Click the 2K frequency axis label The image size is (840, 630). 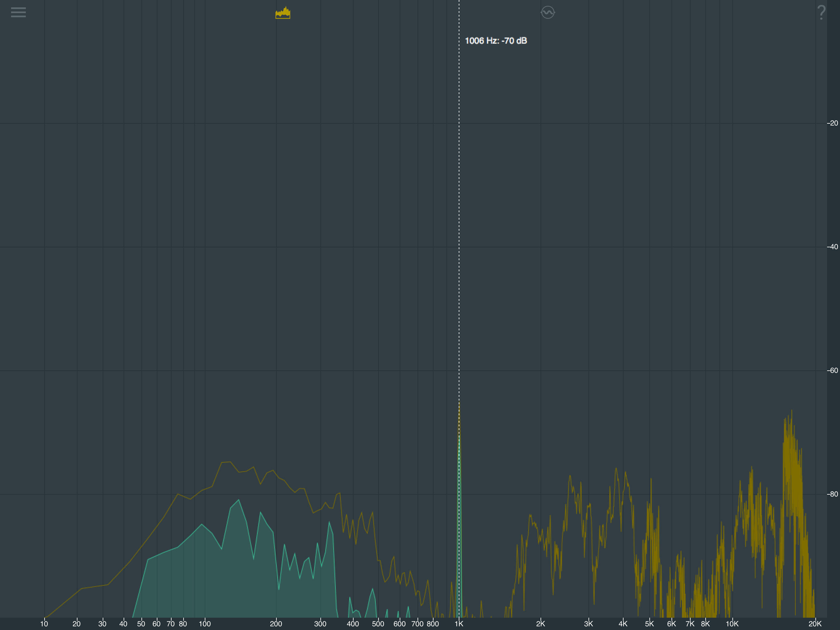[x=541, y=624]
